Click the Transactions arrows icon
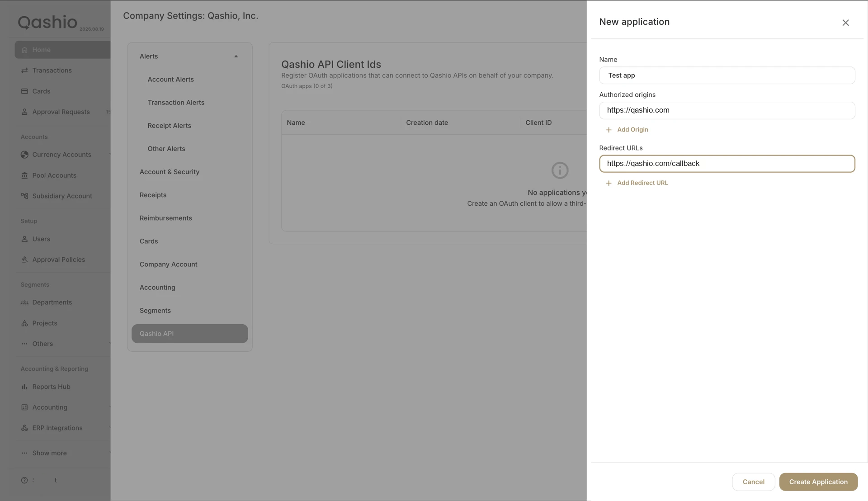 click(x=24, y=71)
